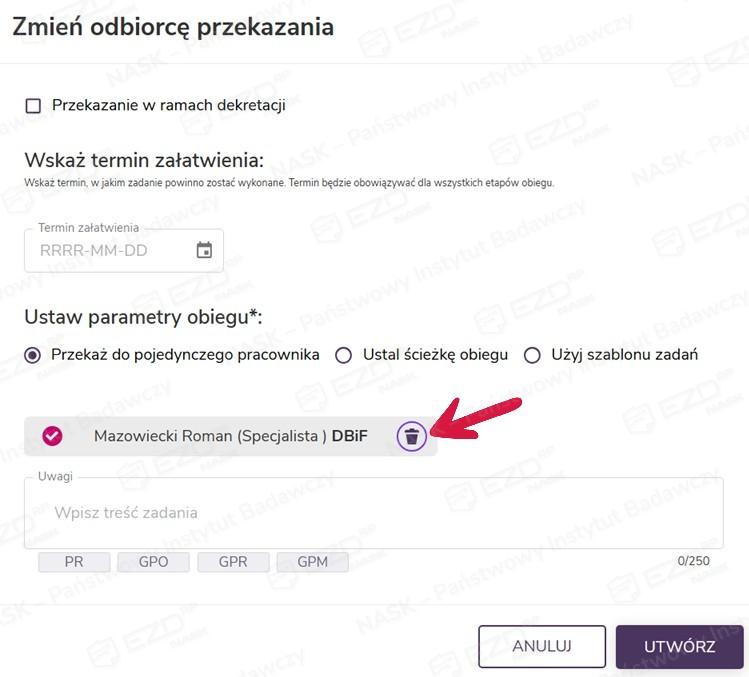Click into the Uwagi text area

[x=373, y=513]
